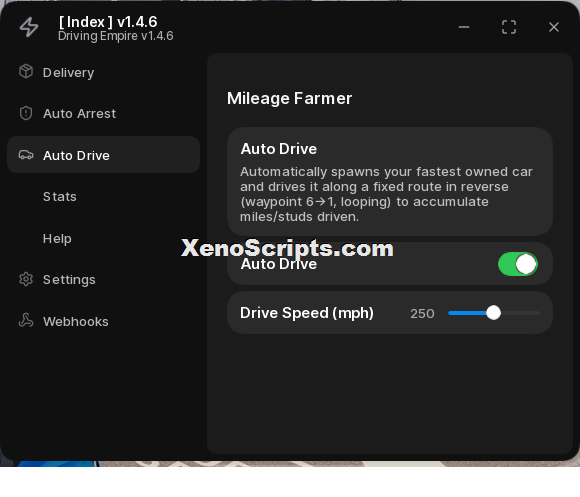580x497 pixels.
Task: Click the Auto Drive car icon
Action: pos(26,155)
